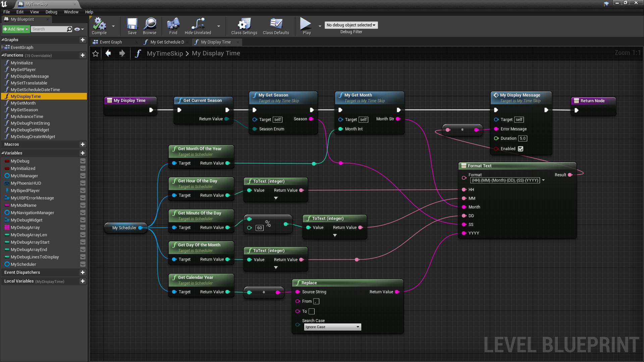
Task: Select MyAdvanceTime function
Action: pyautogui.click(x=27, y=117)
